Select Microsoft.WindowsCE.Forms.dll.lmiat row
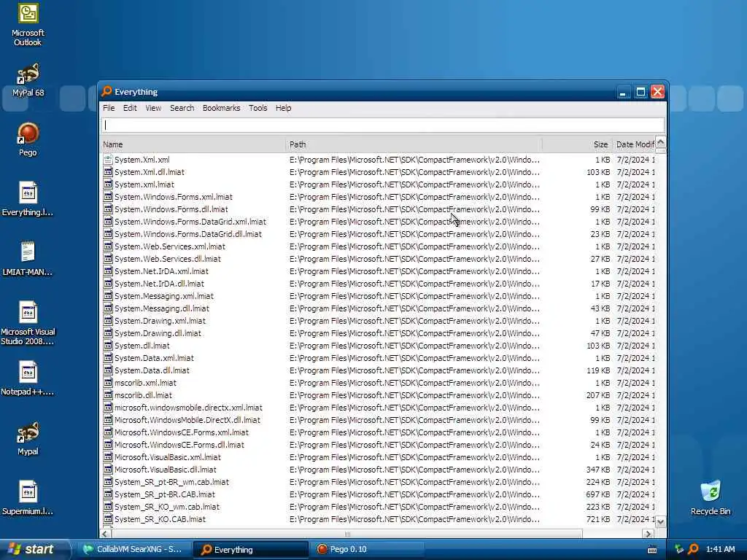The image size is (747, 560). click(379, 445)
